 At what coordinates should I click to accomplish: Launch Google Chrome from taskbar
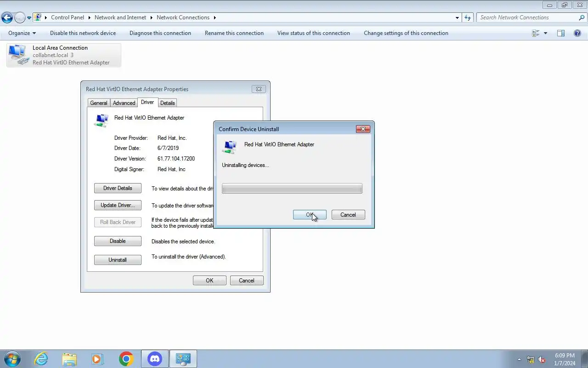[126, 359]
